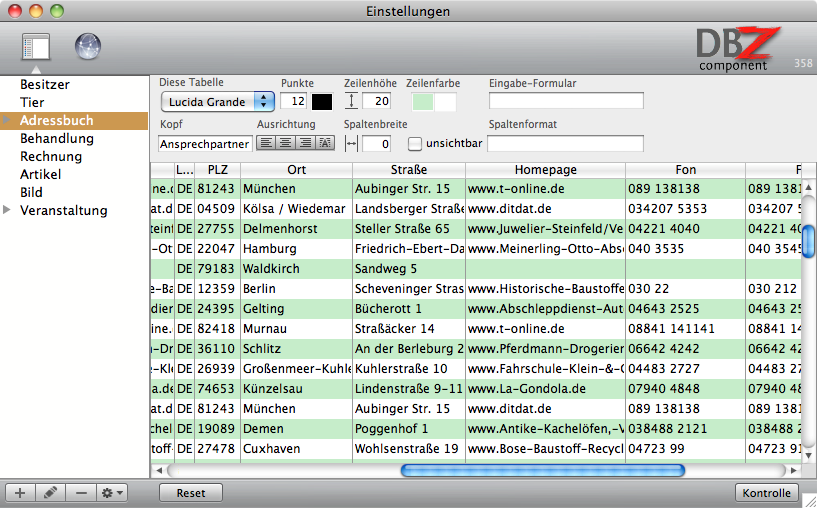Edit item with the pencil button
Viewport: 817px width, 508px height.
tap(51, 493)
